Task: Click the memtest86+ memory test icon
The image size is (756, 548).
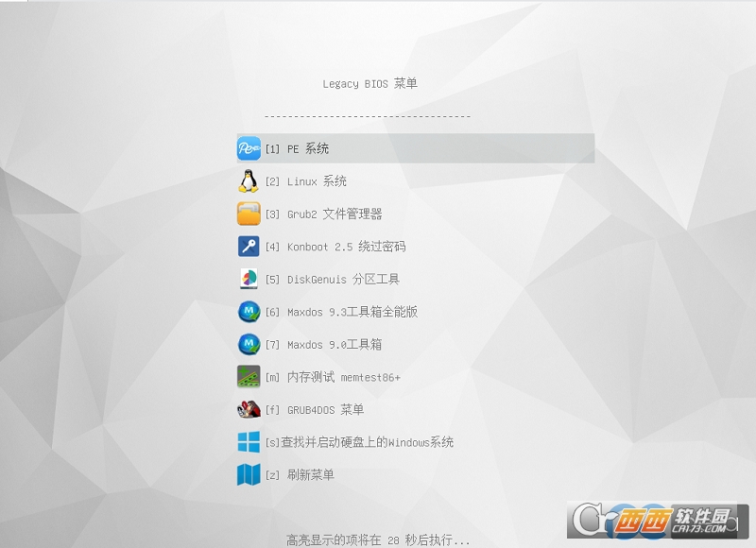Action: (249, 377)
